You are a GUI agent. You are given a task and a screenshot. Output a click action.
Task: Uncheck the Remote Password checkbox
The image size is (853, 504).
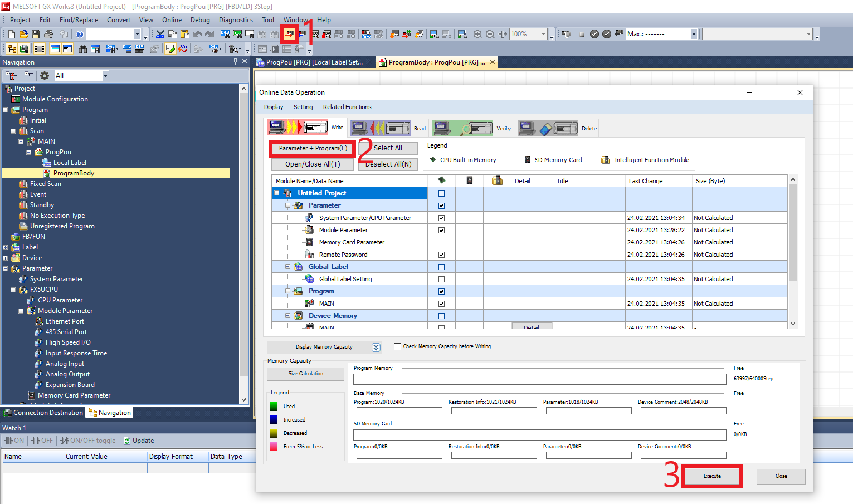[x=441, y=255]
